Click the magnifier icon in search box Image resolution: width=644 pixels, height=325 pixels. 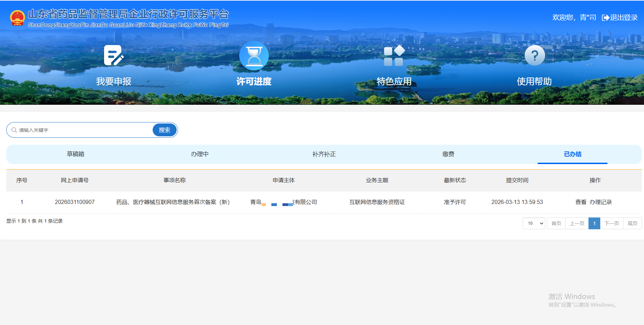coord(14,130)
